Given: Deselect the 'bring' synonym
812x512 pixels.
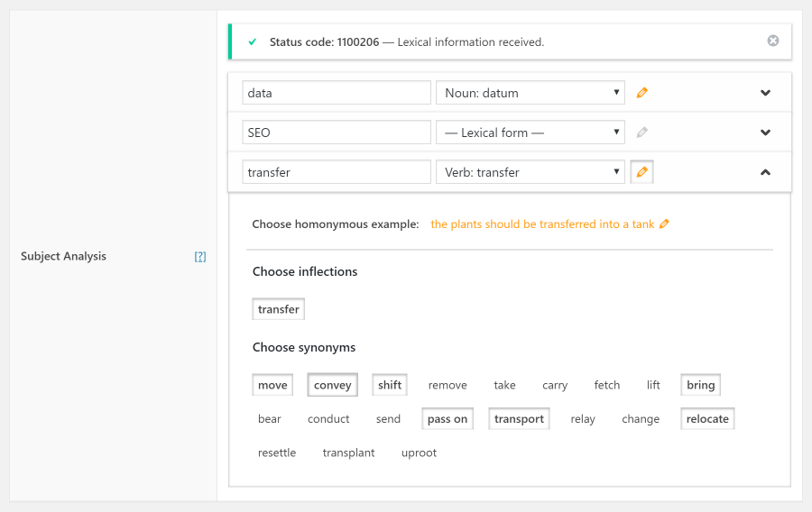Looking at the screenshot, I should (x=701, y=385).
